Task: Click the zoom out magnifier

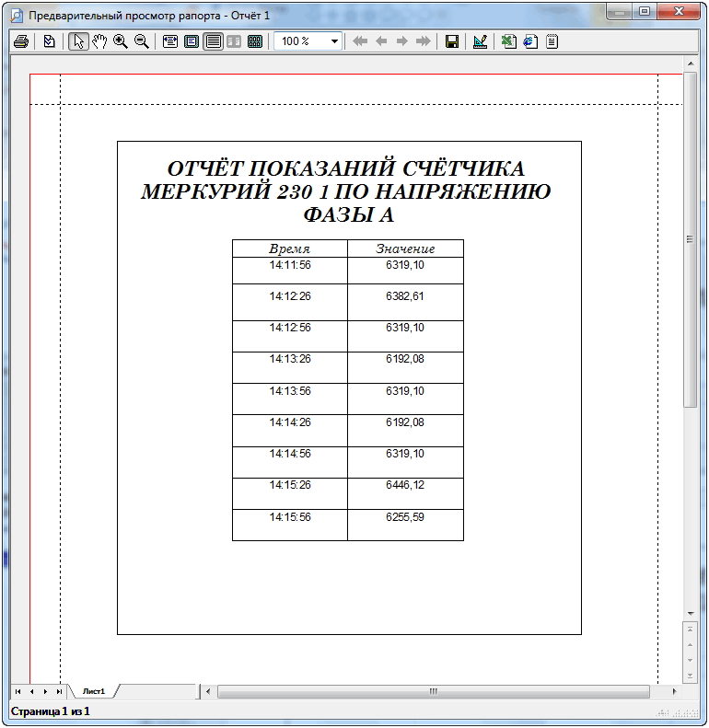Action: (x=141, y=41)
